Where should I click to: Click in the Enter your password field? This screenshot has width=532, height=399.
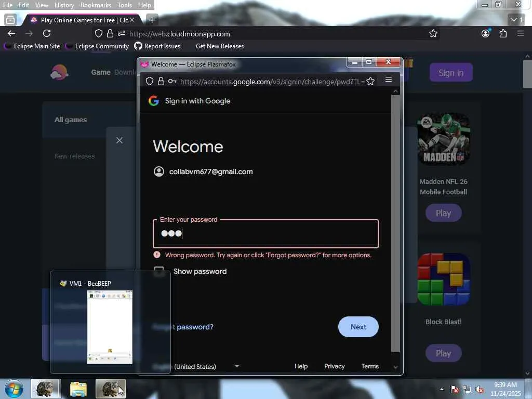[x=265, y=234]
